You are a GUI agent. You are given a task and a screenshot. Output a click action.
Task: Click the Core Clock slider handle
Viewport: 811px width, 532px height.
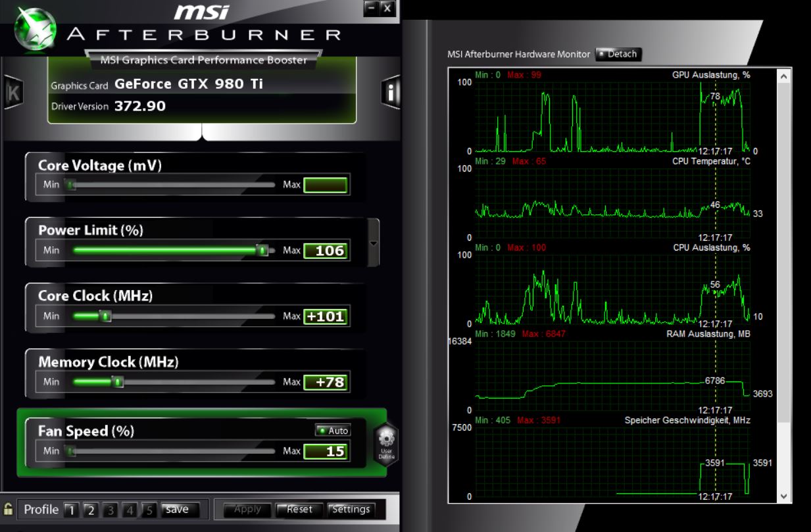click(x=107, y=316)
